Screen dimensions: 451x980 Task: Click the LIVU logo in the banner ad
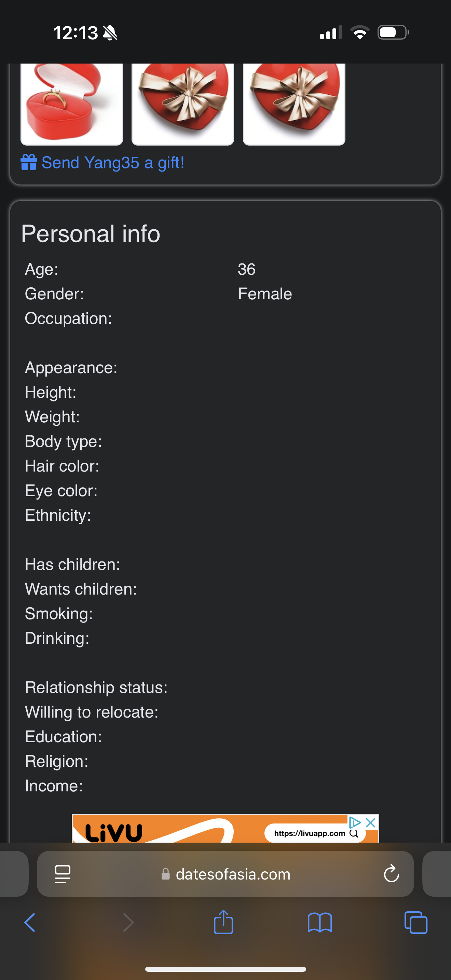click(114, 833)
